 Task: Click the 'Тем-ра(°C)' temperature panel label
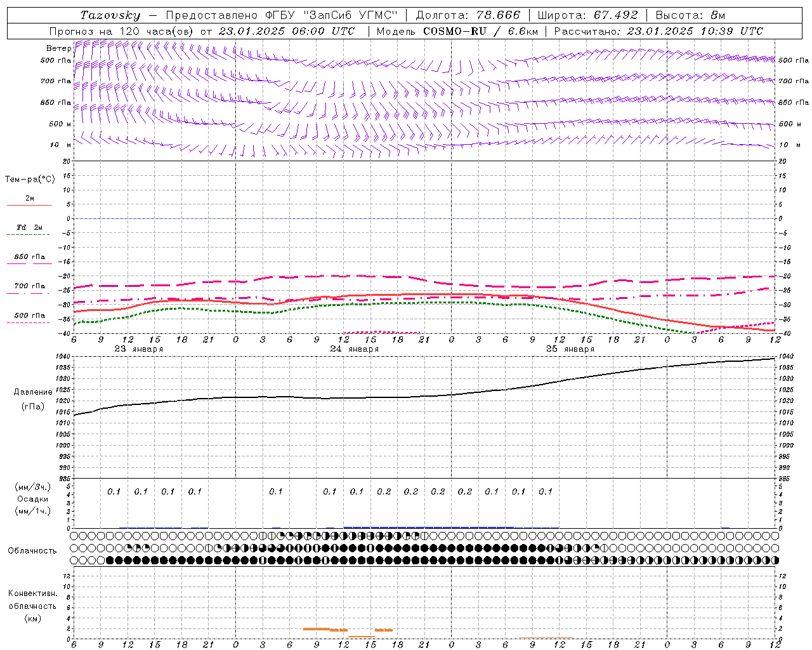coord(30,179)
